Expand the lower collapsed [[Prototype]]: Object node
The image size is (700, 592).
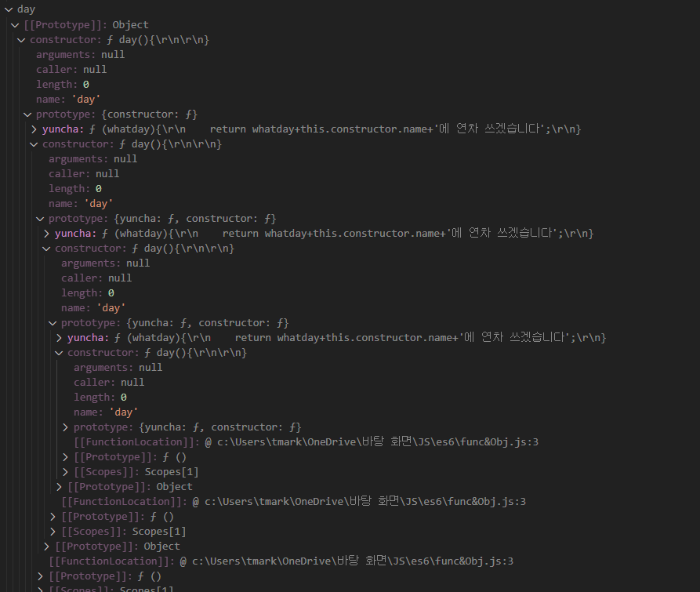tap(46, 547)
